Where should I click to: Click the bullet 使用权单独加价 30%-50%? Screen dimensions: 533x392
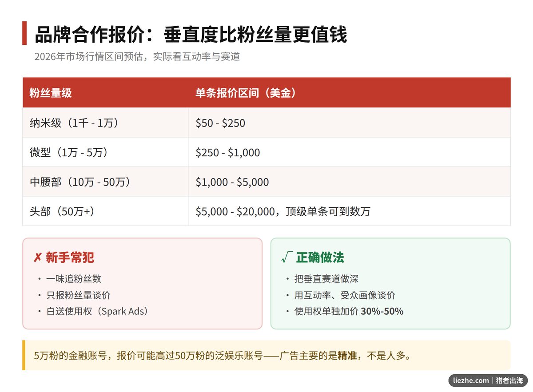pos(349,311)
